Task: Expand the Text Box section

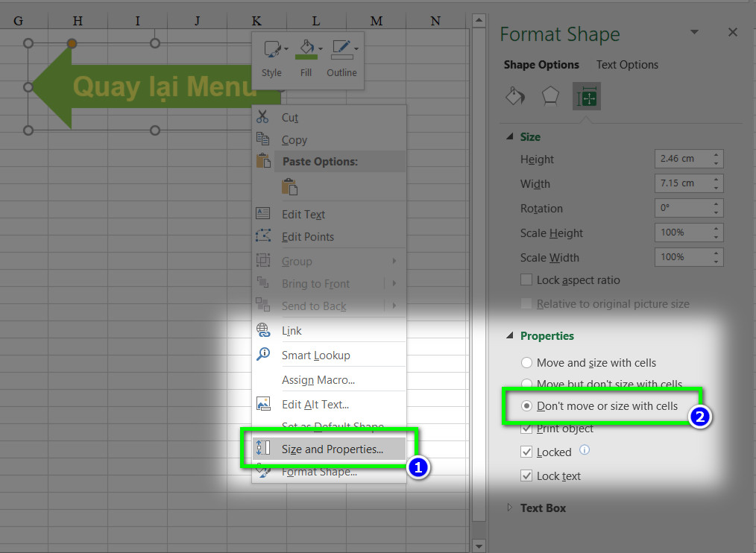Action: click(510, 508)
